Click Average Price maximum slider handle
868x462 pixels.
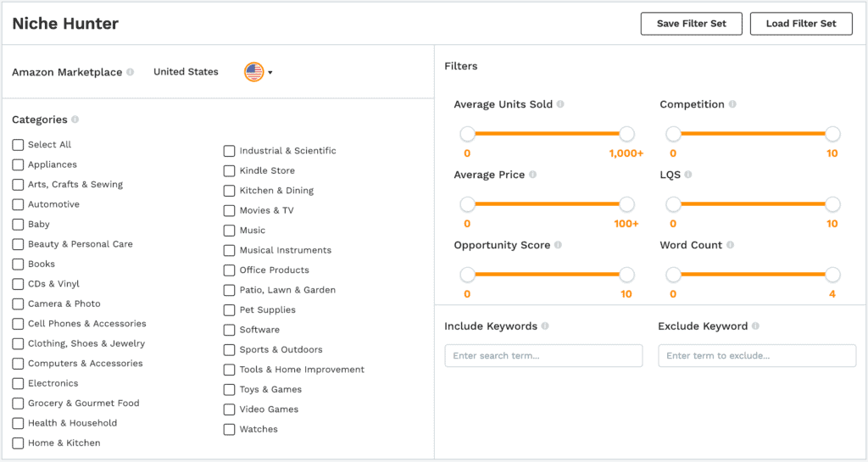(626, 204)
